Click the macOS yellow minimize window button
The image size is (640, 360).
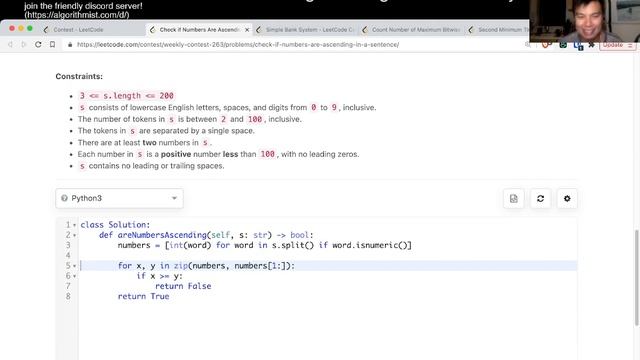click(x=21, y=28)
